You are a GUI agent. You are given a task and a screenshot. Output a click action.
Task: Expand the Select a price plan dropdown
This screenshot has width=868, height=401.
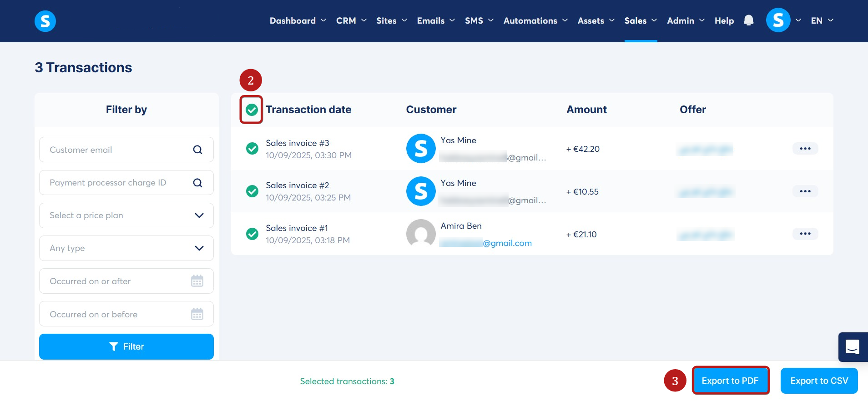[126, 216]
